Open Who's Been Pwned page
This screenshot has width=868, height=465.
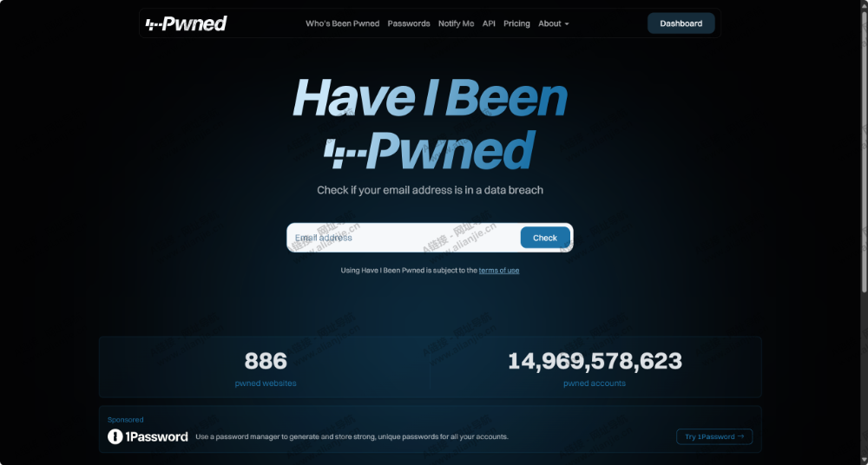click(343, 23)
